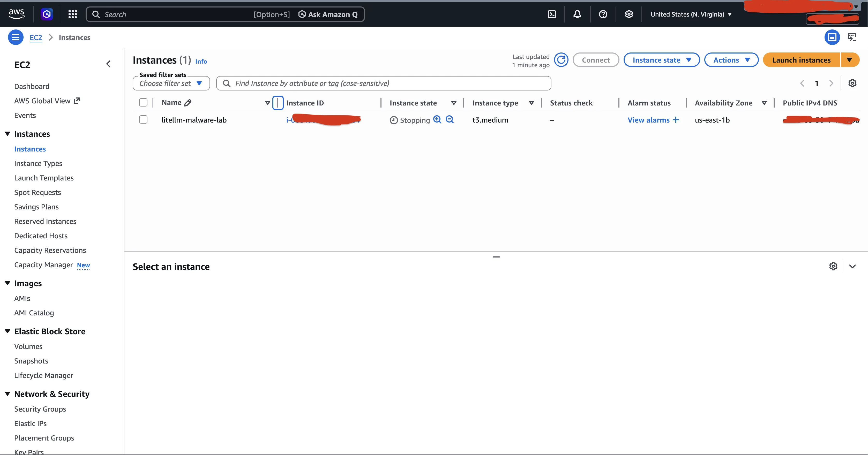Collapse the EC2 navigation panel

tap(108, 64)
